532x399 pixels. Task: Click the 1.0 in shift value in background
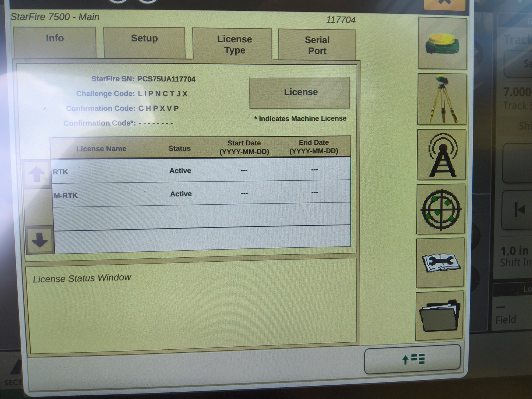click(x=515, y=251)
